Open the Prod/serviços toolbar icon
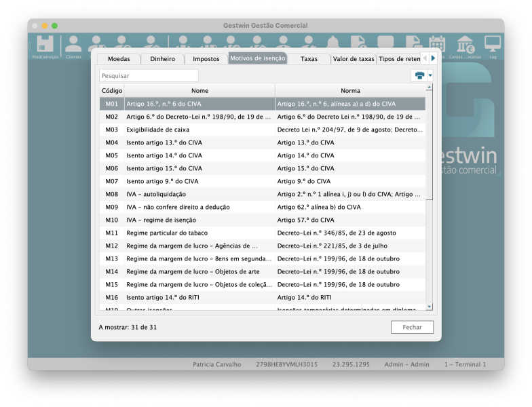 pyautogui.click(x=45, y=46)
